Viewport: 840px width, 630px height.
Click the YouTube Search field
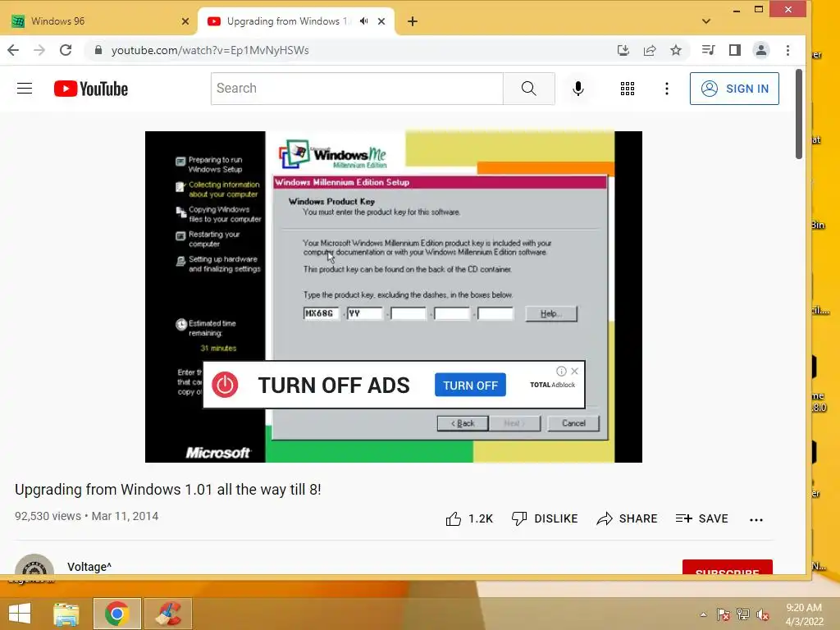pyautogui.click(x=357, y=89)
